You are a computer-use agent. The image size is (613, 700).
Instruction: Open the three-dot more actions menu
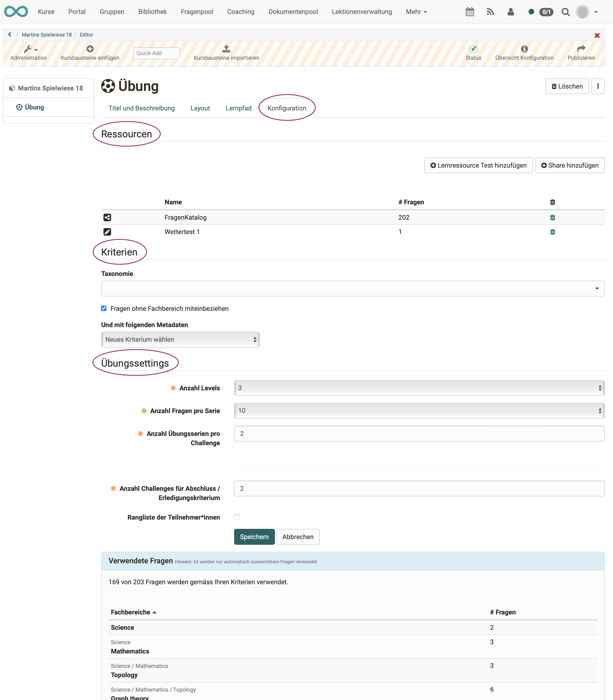598,86
